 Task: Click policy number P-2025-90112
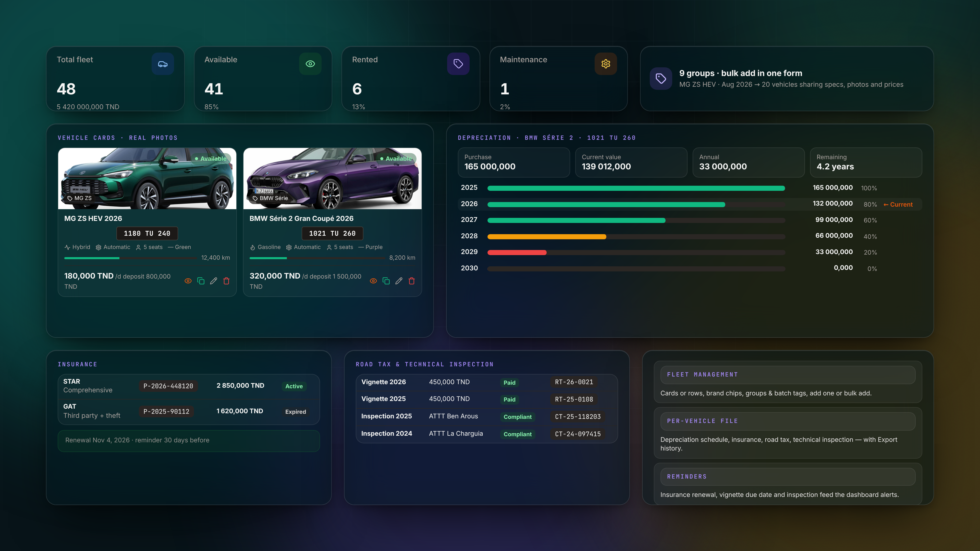pyautogui.click(x=166, y=412)
